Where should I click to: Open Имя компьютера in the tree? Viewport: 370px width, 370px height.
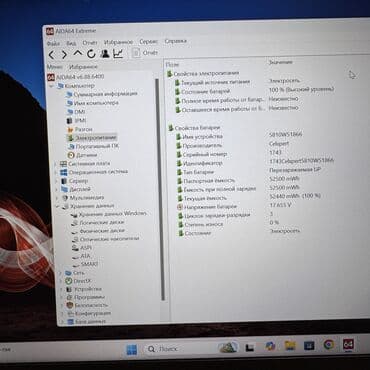(x=92, y=103)
